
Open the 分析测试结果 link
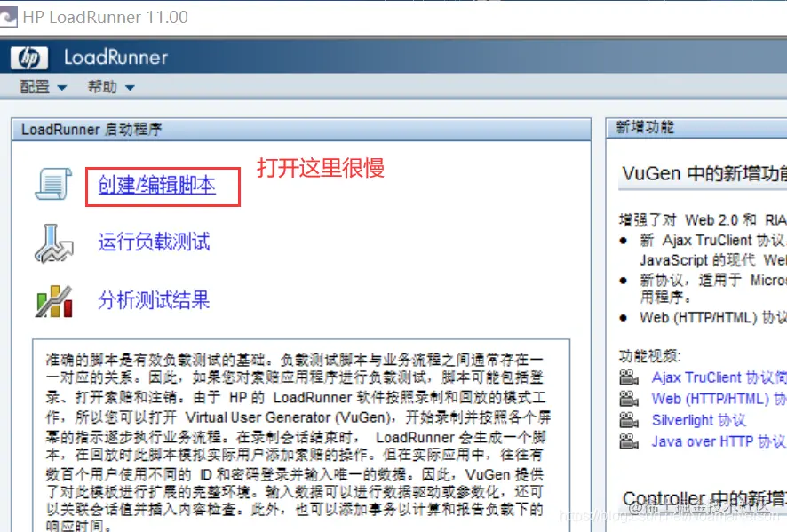154,300
